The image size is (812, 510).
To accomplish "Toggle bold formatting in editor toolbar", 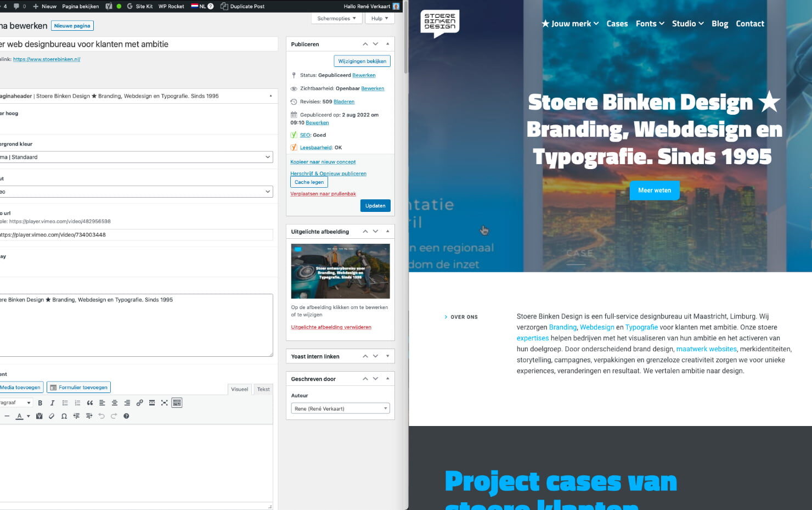I will pos(40,403).
